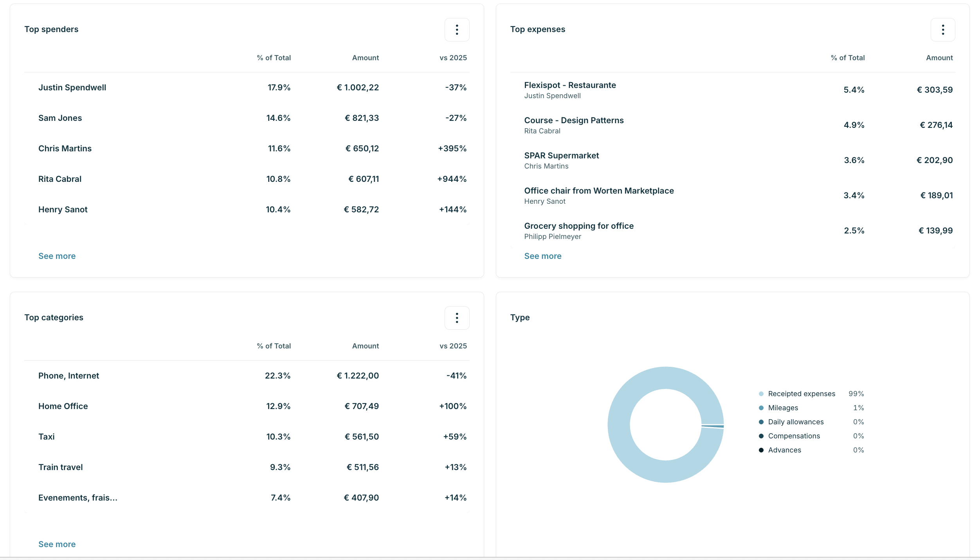Open the Top expenses three-dot menu

[943, 30]
